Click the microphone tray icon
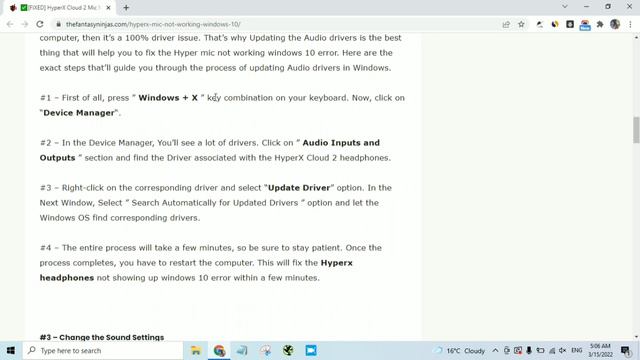 point(529,351)
